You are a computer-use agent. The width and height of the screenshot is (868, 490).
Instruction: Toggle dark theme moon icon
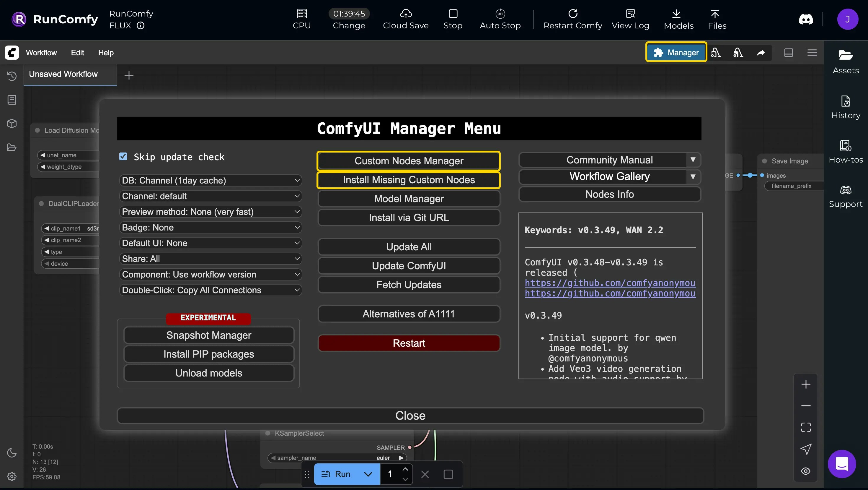coord(12,452)
